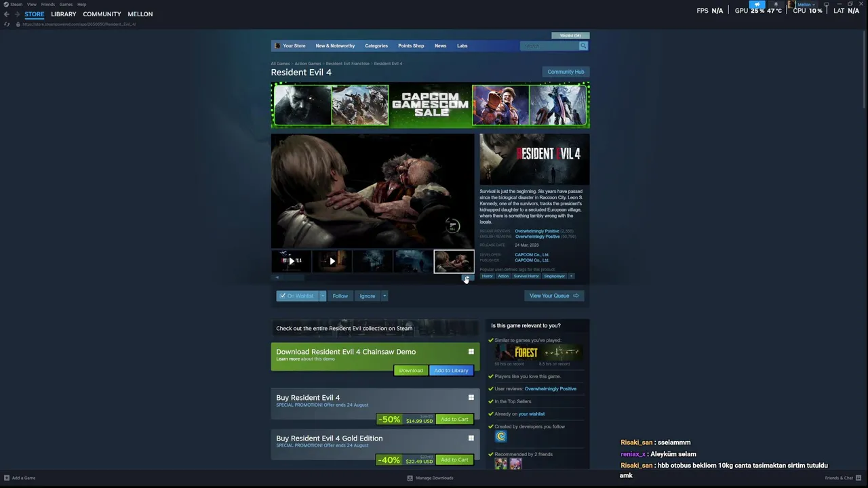
Task: Toggle the On Wishlist checkbox button
Action: tap(297, 296)
